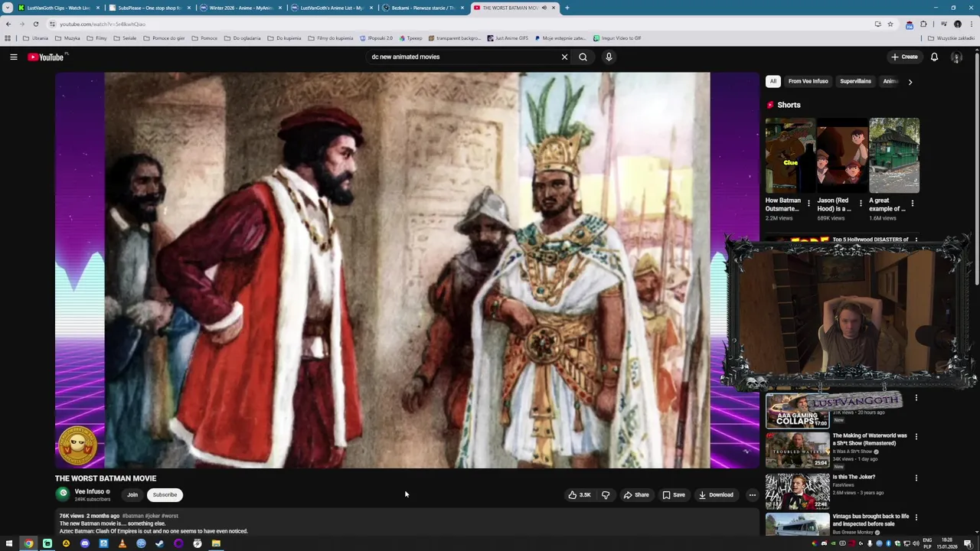980x551 pixels.
Task: Mute the tab via the speaker icon
Action: 544,8
